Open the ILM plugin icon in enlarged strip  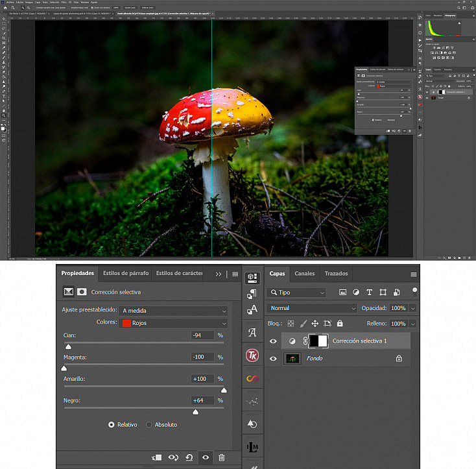point(252,447)
